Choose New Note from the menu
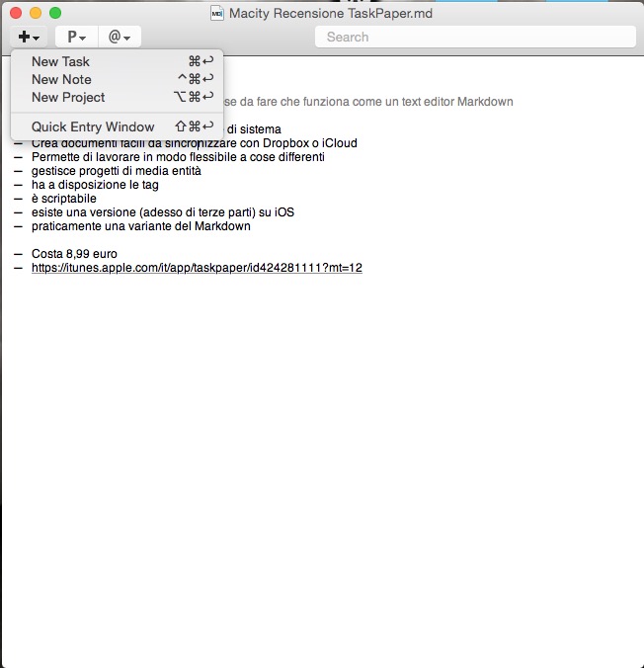 117,79
